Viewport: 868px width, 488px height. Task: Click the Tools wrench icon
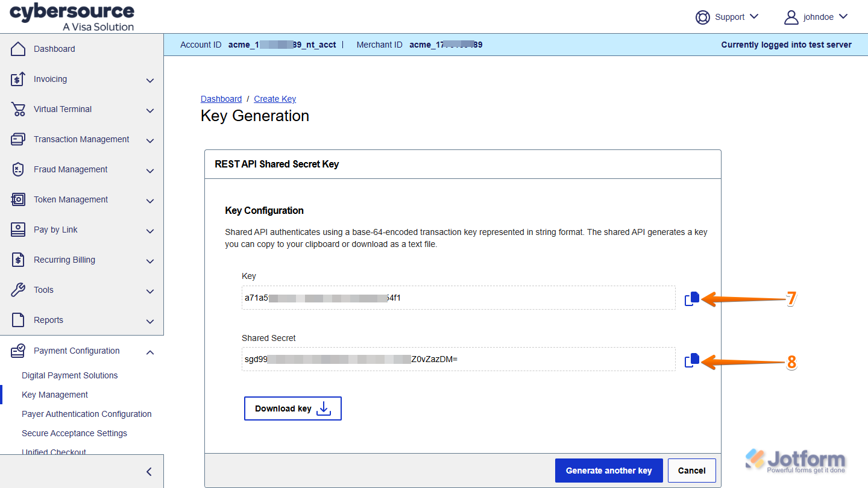click(18, 290)
